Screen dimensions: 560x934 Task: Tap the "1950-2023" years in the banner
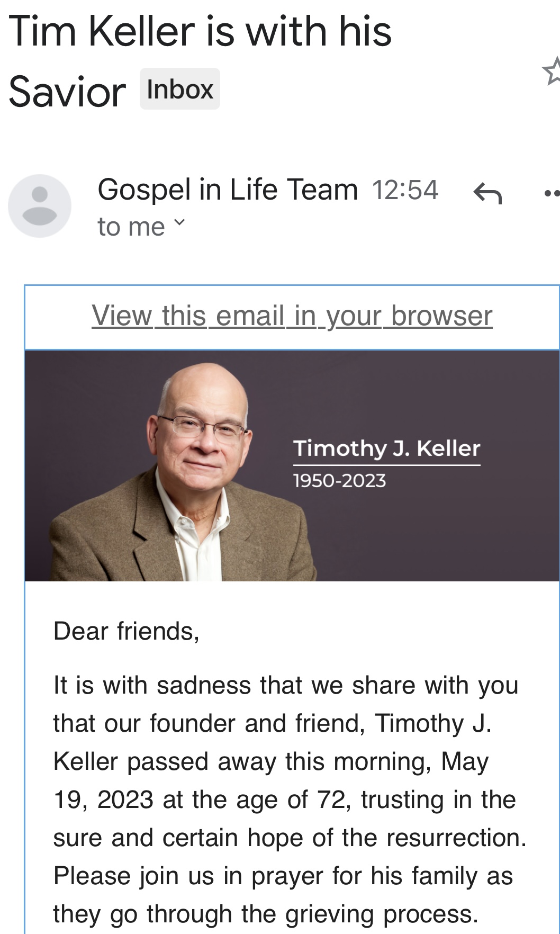[339, 481]
